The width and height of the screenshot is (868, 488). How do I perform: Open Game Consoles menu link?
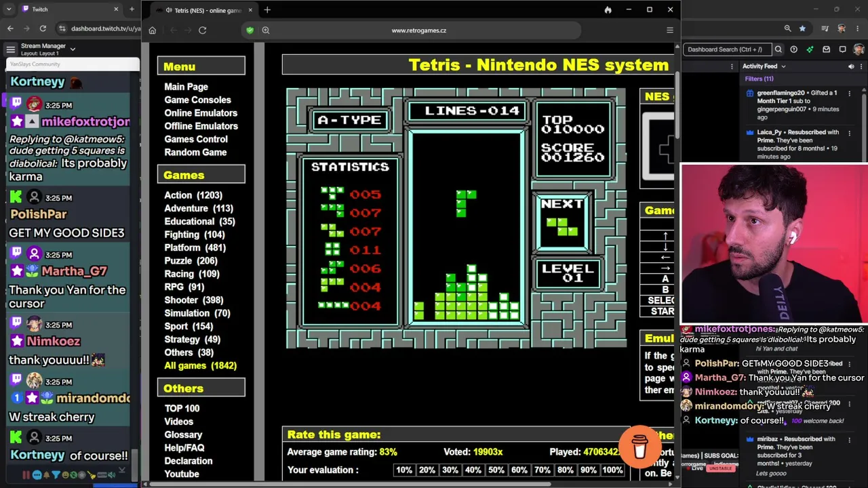pyautogui.click(x=197, y=100)
